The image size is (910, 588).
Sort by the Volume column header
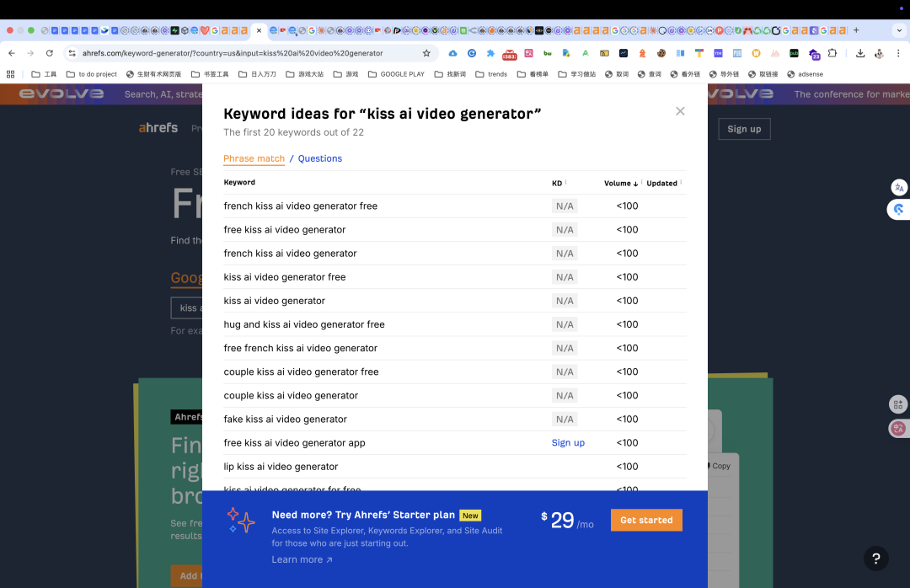tap(621, 184)
